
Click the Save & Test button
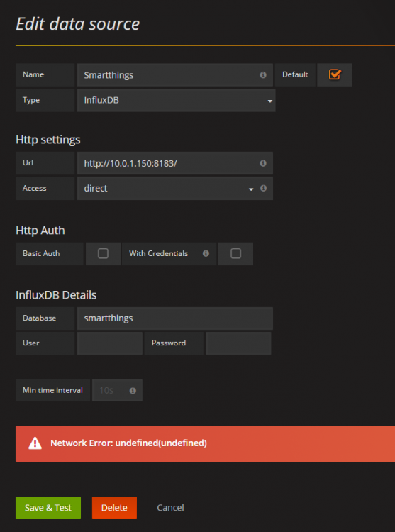(48, 508)
